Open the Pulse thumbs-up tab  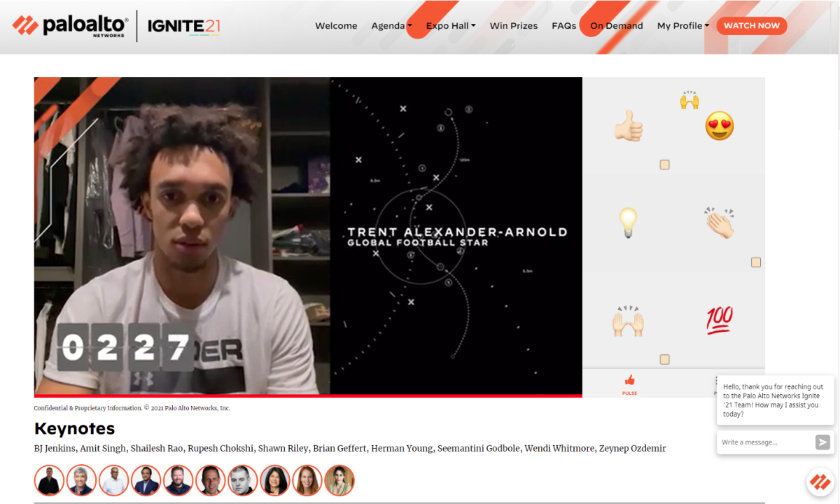[x=629, y=384]
